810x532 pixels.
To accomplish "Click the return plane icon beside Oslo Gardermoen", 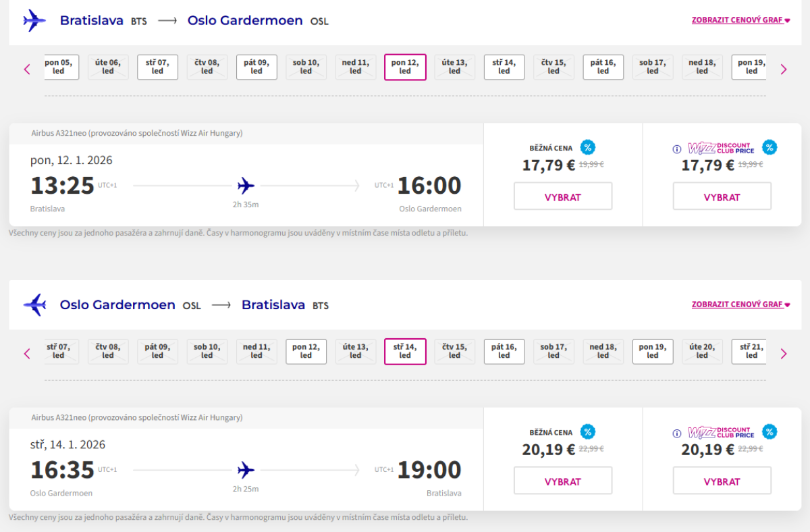I will coord(34,305).
